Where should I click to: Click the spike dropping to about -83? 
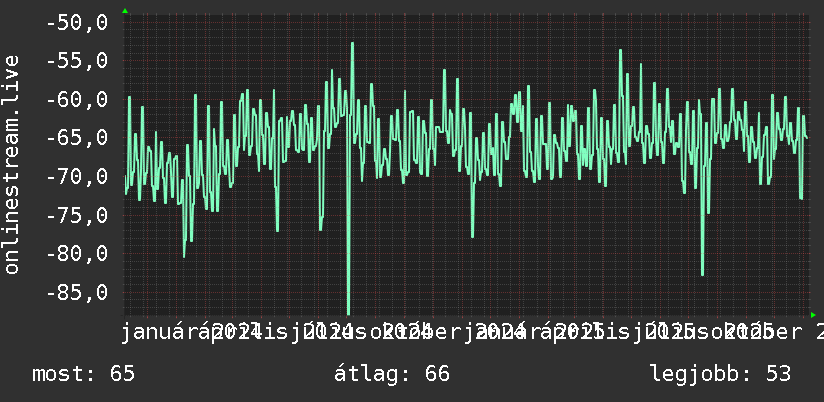click(703, 272)
